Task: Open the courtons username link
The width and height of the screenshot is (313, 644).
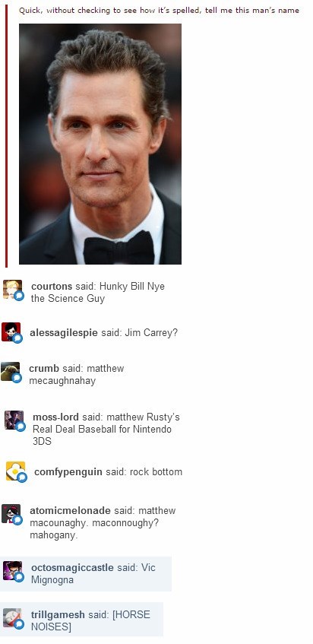Action: 52,287
